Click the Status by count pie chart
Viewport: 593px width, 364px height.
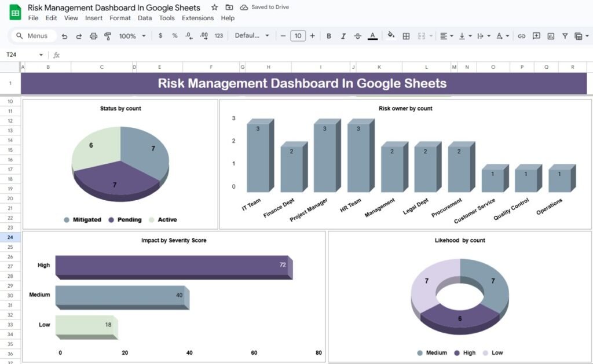click(120, 163)
